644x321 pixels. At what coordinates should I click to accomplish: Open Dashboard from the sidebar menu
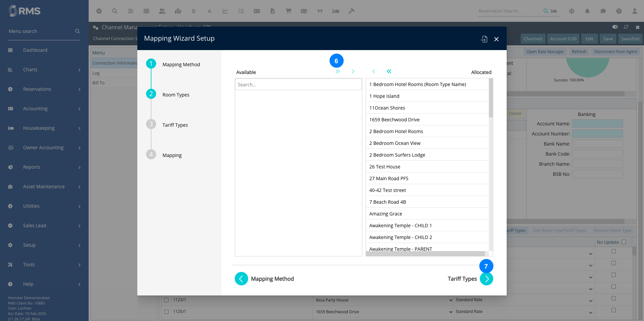coord(35,50)
